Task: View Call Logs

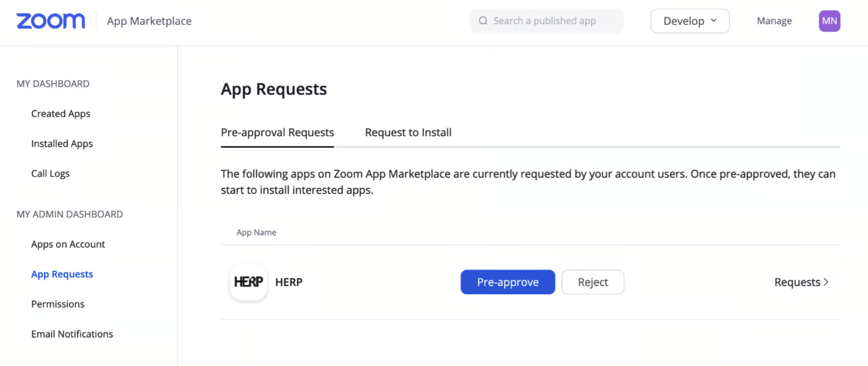Action: coord(51,174)
